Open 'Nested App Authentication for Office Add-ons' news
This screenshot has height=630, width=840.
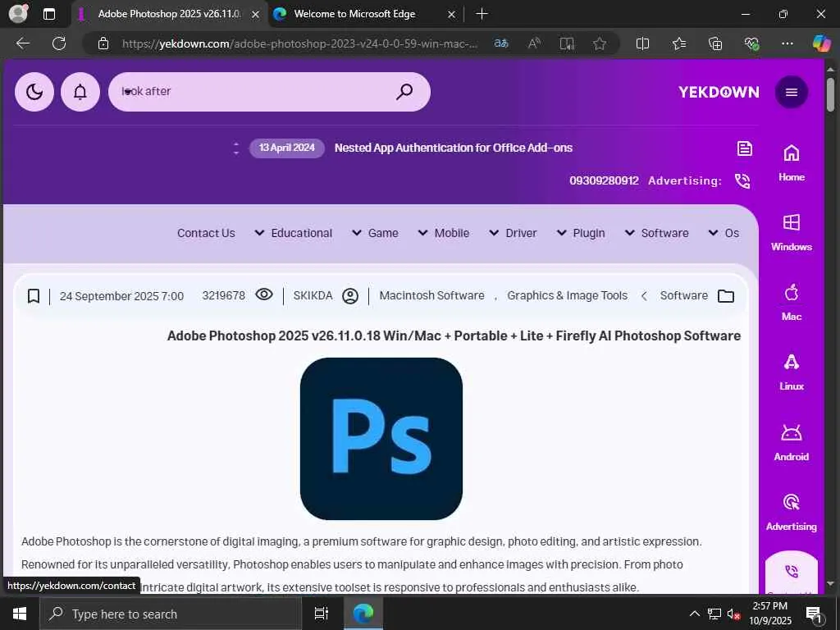(453, 148)
